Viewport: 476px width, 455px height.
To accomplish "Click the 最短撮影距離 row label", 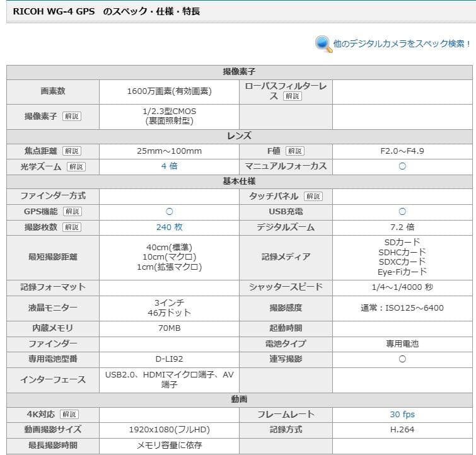I will [53, 257].
